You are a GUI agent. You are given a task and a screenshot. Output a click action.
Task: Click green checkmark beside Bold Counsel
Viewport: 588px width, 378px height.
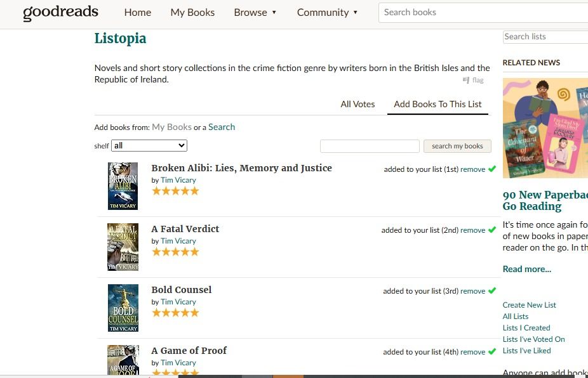tap(492, 291)
